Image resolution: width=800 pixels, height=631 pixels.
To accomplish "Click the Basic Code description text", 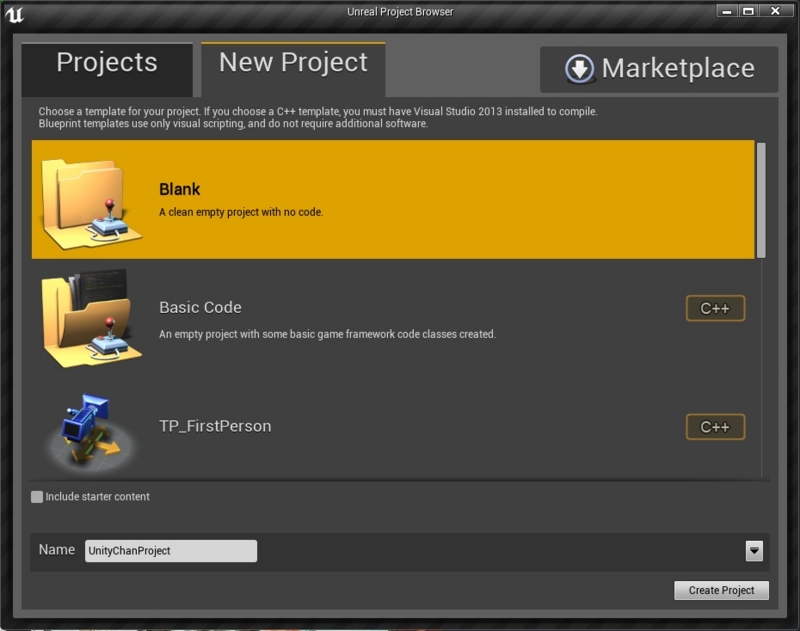I will (328, 334).
